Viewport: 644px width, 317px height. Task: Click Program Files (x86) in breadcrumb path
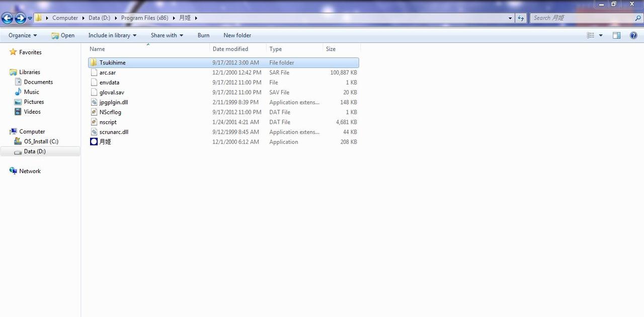pos(144,18)
